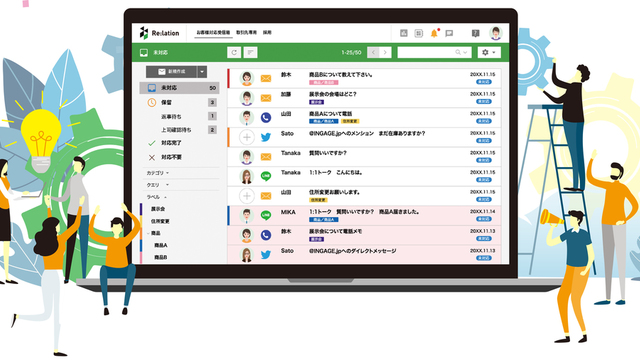Select the 展示会 label
Screen dimensions: 640x360
point(158,209)
